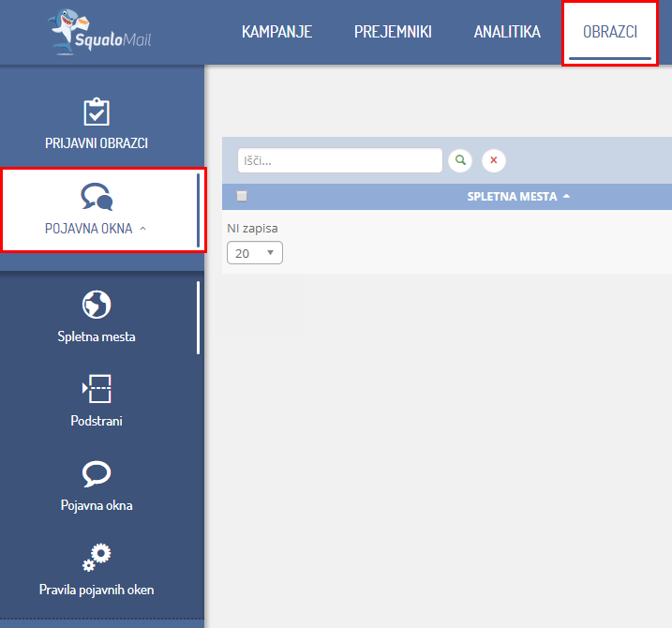Select the Podstrani page-break icon
This screenshot has height=628, width=672.
(x=97, y=388)
